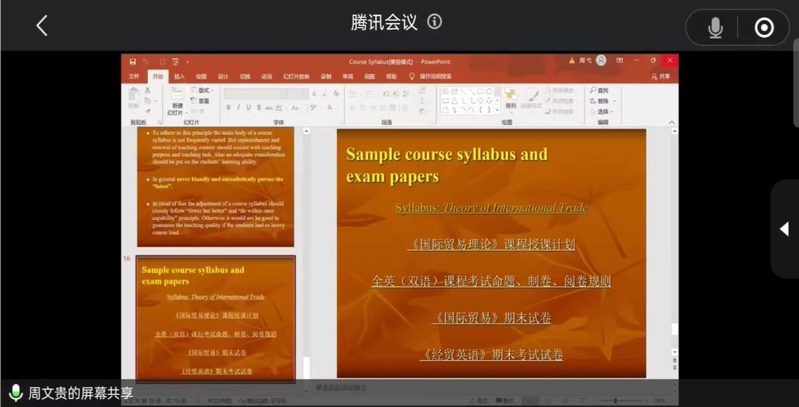The width and height of the screenshot is (799, 407).
Task: Expand the 选择 (Select) dropdown in editing group
Action: tap(601, 112)
